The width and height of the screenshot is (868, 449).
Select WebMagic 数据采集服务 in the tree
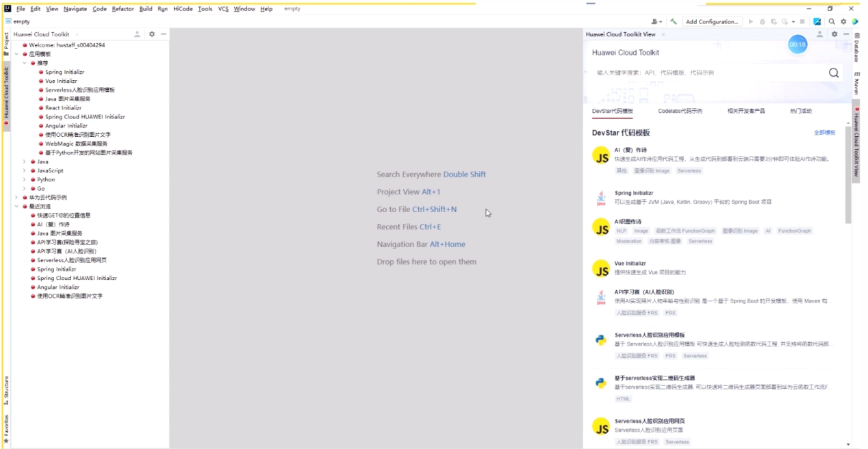[x=76, y=144]
